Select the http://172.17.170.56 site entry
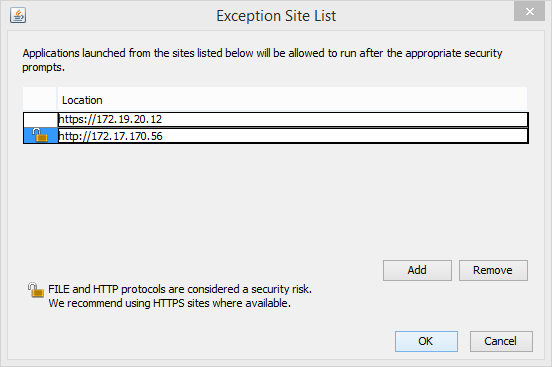The width and height of the screenshot is (552, 367). pos(293,136)
